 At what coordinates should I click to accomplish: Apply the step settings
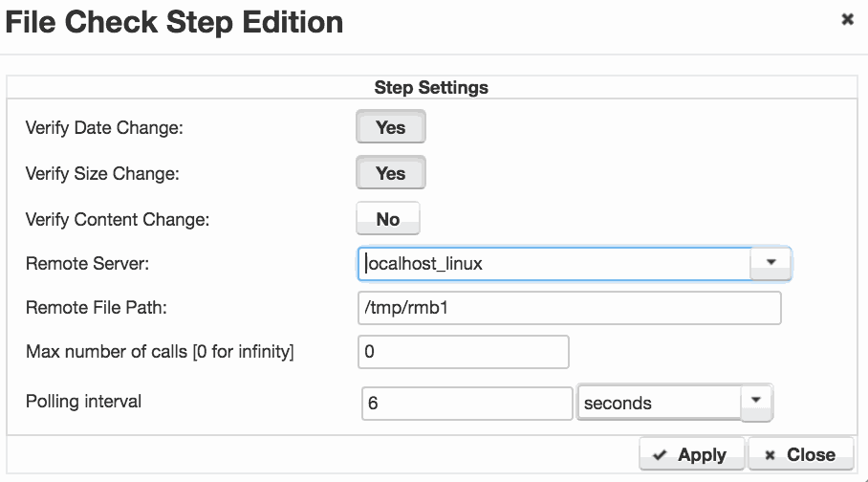point(691,454)
